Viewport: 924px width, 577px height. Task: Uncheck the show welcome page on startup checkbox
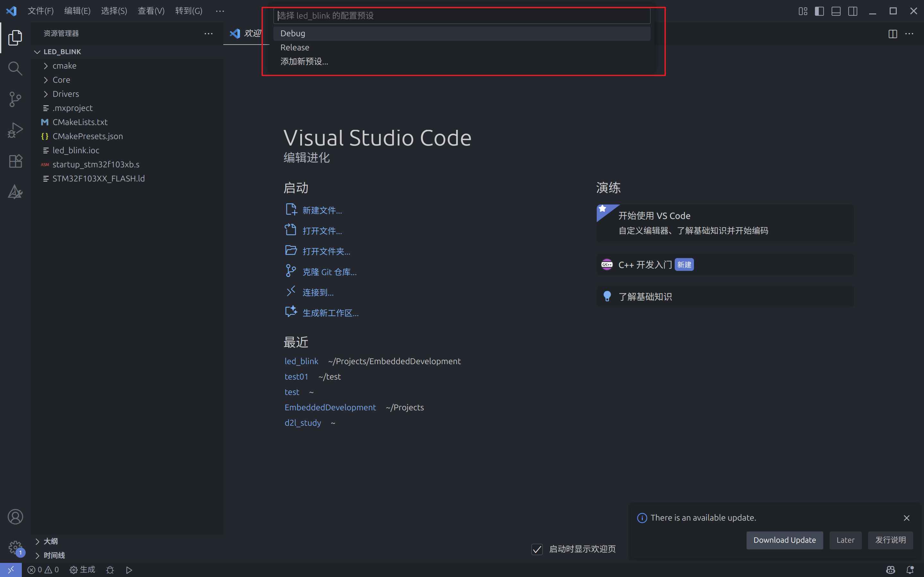(x=537, y=549)
